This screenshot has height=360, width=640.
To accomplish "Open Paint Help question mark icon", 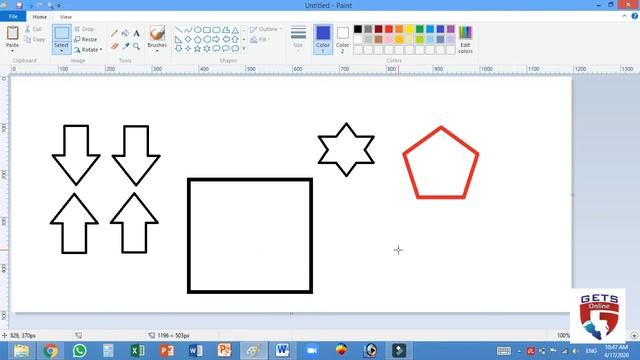I will [x=635, y=16].
